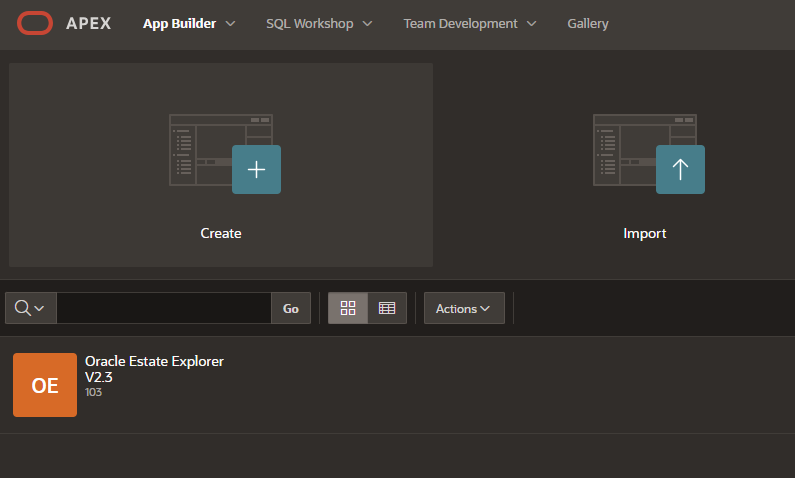The image size is (795, 478).
Task: Expand the SQL Workshop dropdown chevron
Action: (368, 24)
